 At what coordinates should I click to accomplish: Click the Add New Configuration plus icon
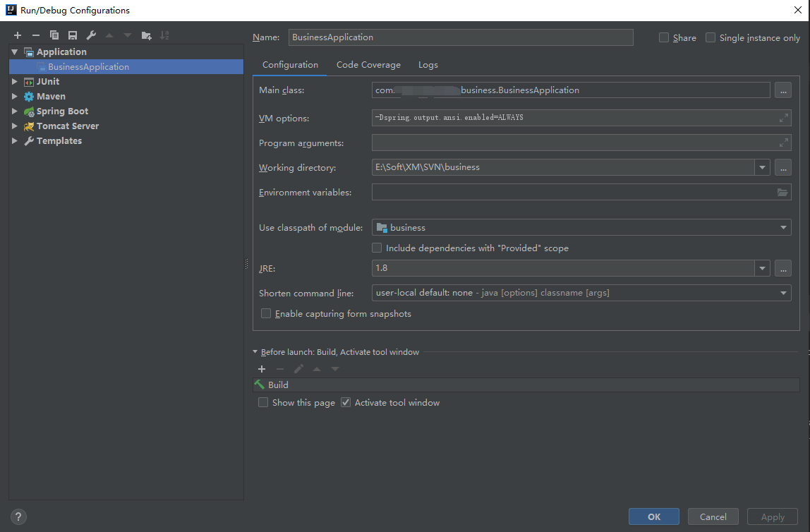point(18,35)
